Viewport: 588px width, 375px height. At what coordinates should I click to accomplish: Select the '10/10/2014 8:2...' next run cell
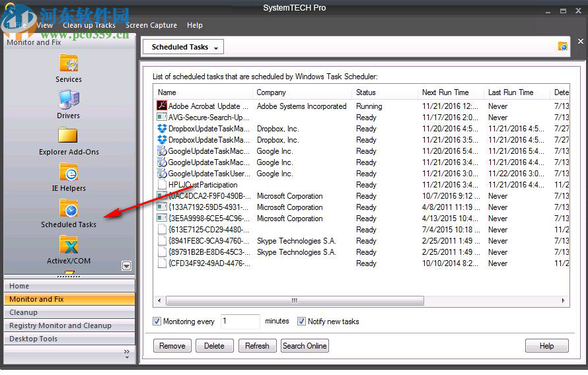pyautogui.click(x=450, y=263)
